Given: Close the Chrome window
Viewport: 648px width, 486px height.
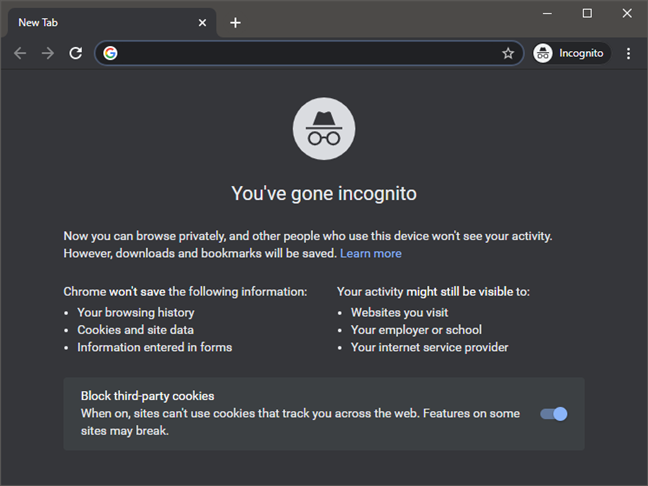Looking at the screenshot, I should point(627,14).
